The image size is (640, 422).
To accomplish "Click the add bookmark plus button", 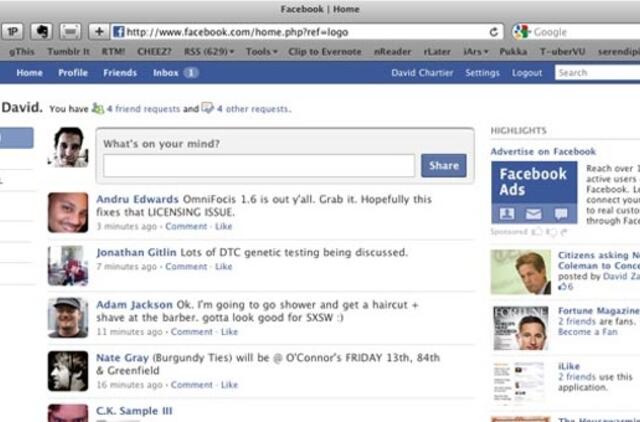I will point(99,32).
